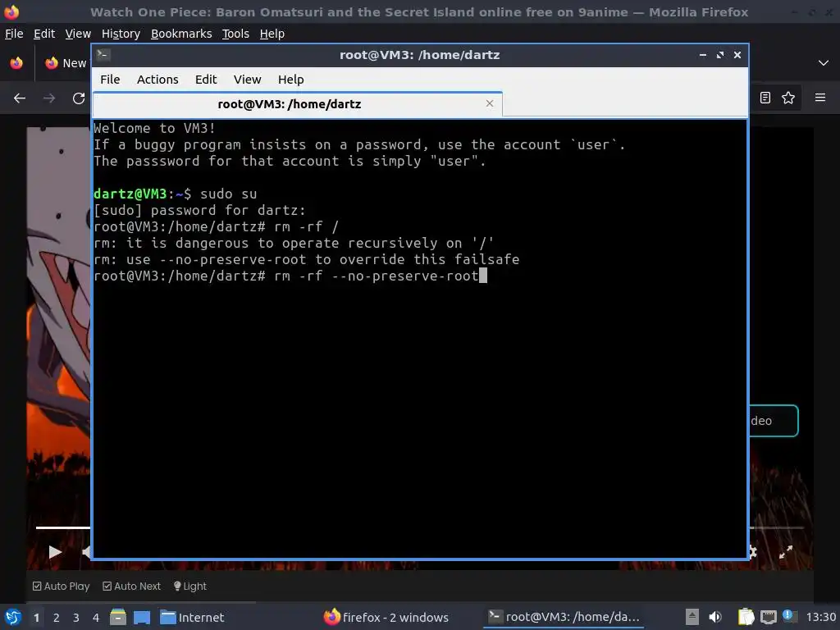Close the root@VM3 terminal tab
840x630 pixels.
[x=489, y=103]
